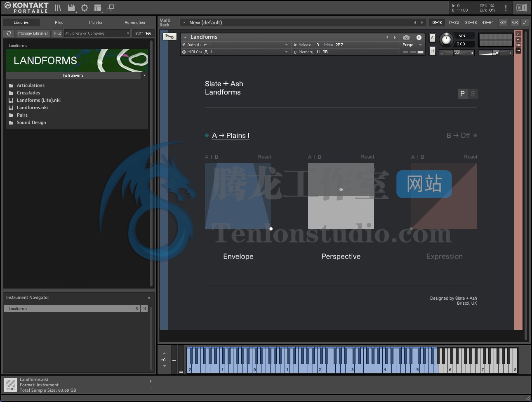Open the library browser icon in top toolbar
The image size is (532, 402).
(58, 8)
